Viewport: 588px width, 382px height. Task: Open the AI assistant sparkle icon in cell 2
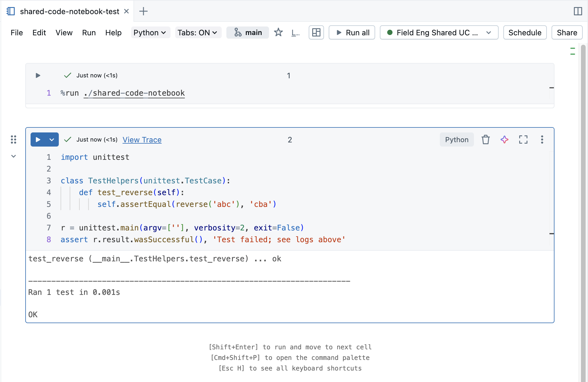pyautogui.click(x=504, y=140)
